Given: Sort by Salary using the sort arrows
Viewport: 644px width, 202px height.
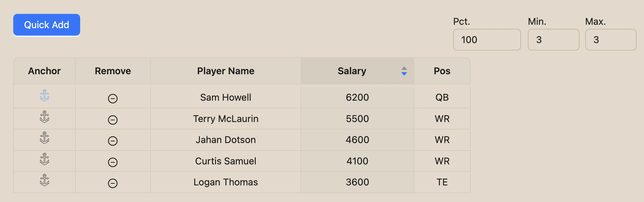Looking at the screenshot, I should click(x=404, y=71).
